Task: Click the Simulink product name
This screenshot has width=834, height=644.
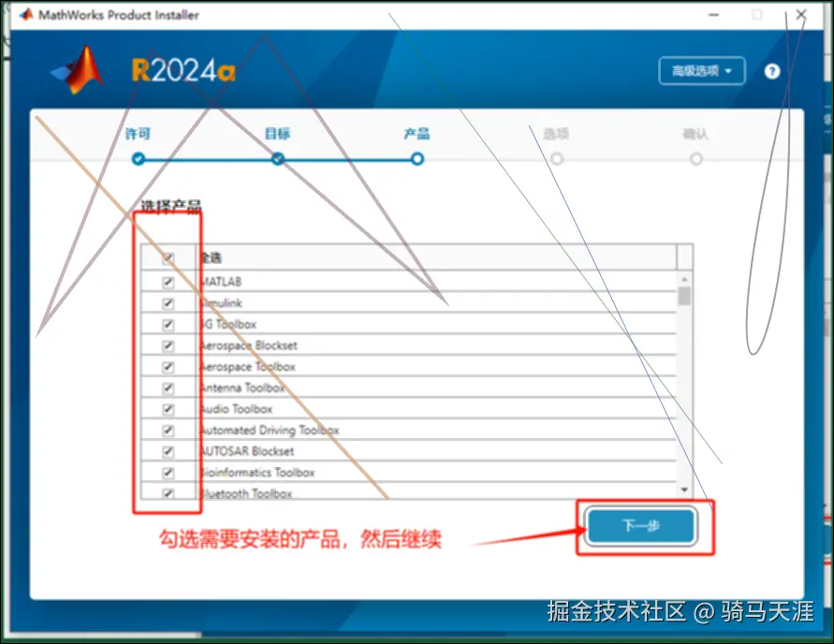Action: (x=221, y=303)
